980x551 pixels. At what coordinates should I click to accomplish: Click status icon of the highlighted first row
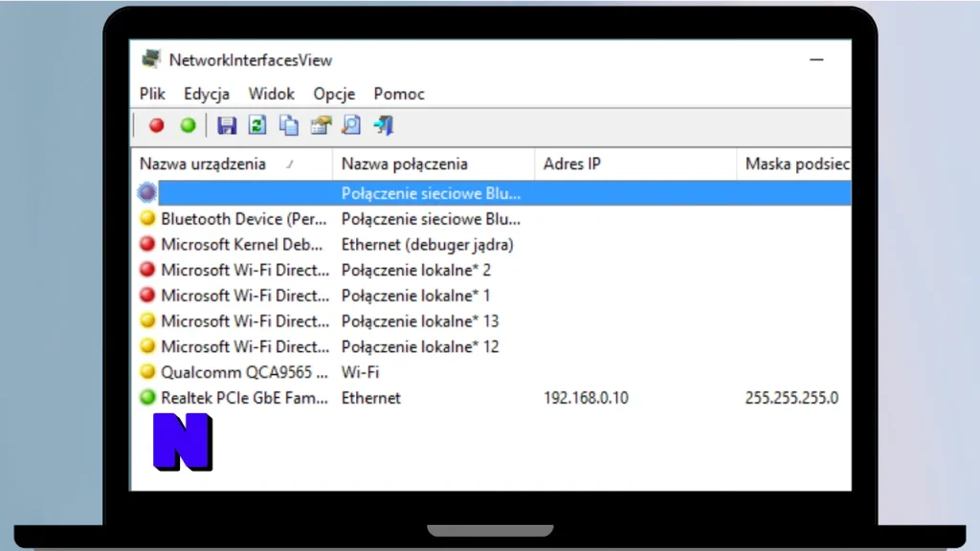pos(146,192)
